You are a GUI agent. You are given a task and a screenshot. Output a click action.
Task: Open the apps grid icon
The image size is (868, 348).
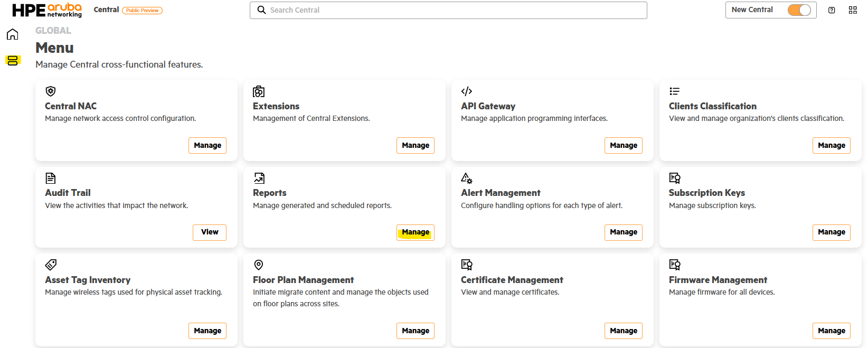pyautogui.click(x=853, y=10)
